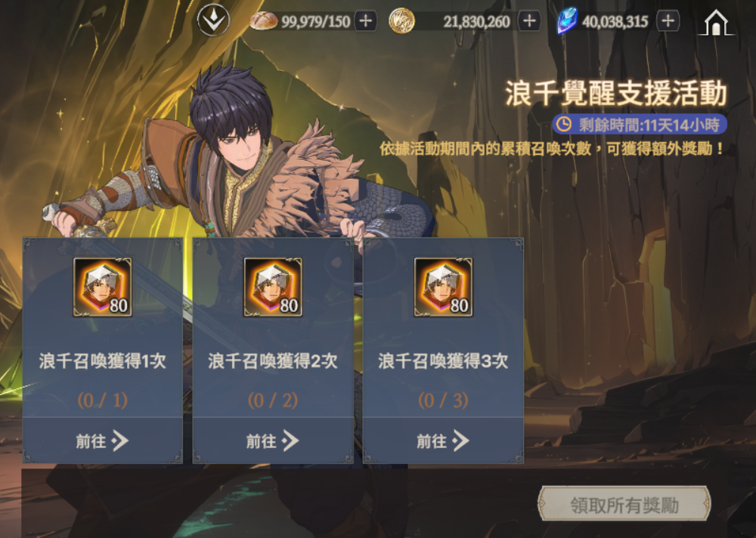756x538 pixels.
Task: Add blue crystals using the plus button
Action: (668, 20)
